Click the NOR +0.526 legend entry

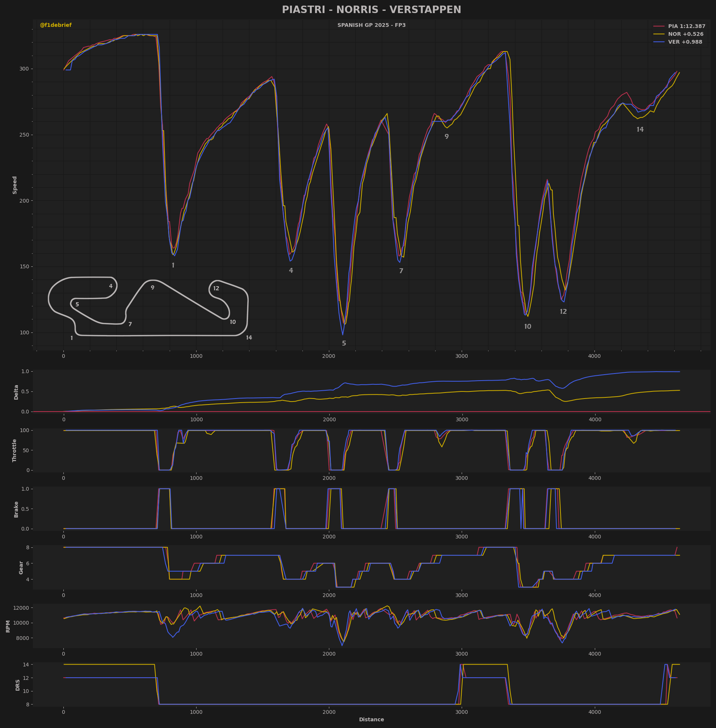pos(685,34)
